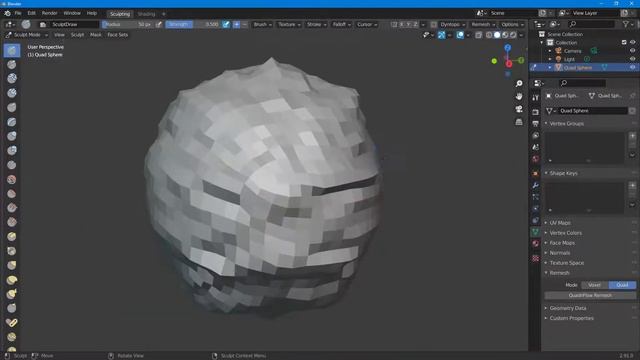640x360 pixels.
Task: Select the Draw sculpt brush
Action: tap(12, 50)
